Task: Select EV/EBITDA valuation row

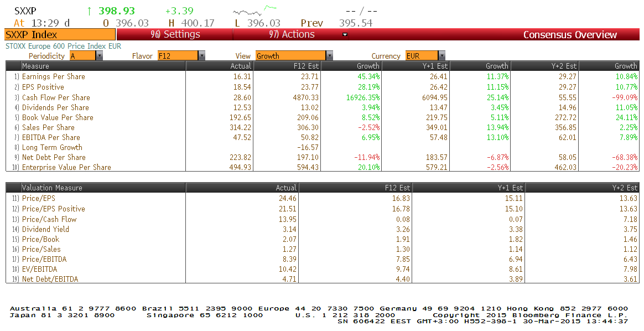Action: click(x=323, y=269)
